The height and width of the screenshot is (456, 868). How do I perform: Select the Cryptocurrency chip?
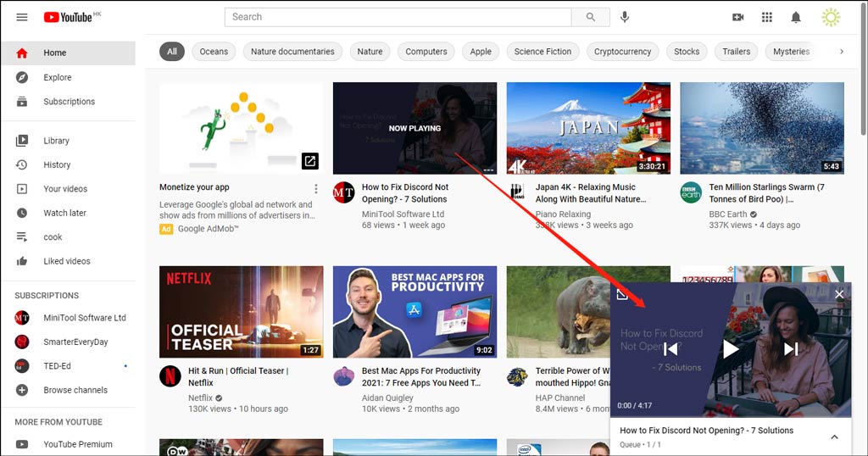click(623, 52)
